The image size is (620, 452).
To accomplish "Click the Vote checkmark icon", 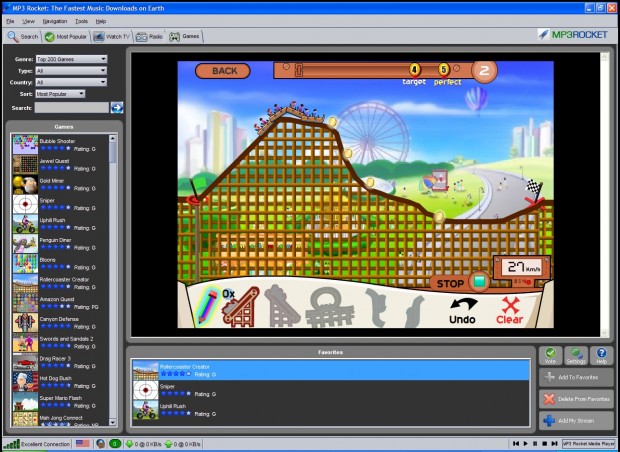I will click(x=550, y=355).
